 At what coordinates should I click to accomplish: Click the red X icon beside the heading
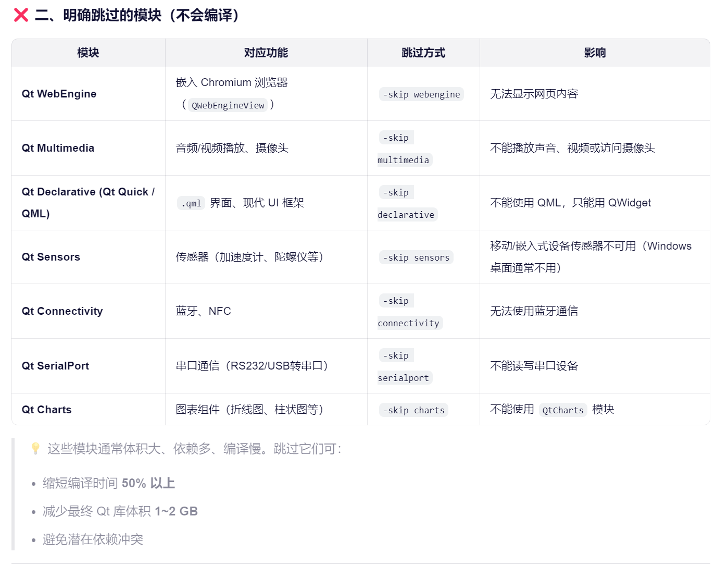tap(20, 16)
